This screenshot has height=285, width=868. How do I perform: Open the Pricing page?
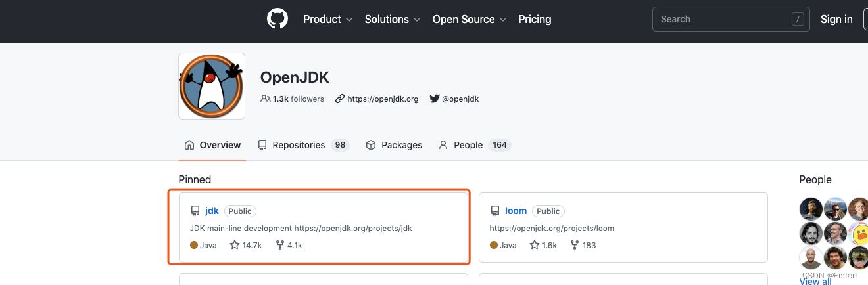coord(535,20)
